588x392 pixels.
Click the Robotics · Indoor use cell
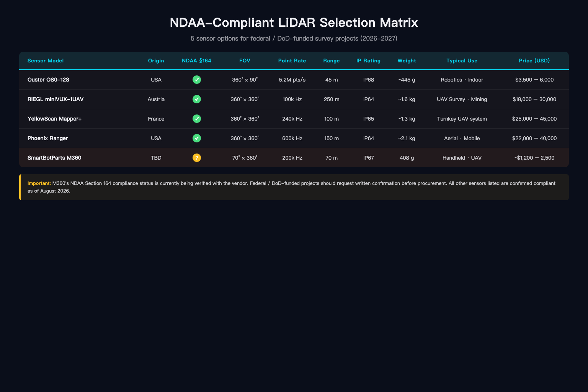pos(462,80)
